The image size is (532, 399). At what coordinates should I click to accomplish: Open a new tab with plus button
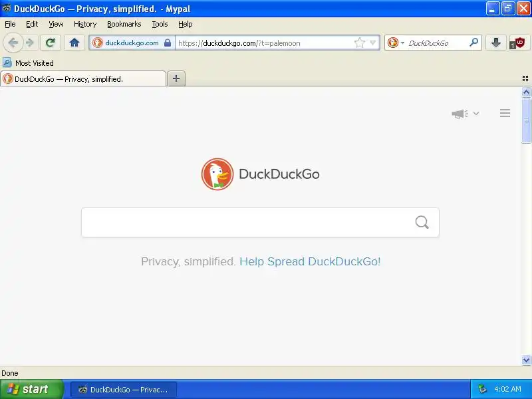(x=176, y=78)
